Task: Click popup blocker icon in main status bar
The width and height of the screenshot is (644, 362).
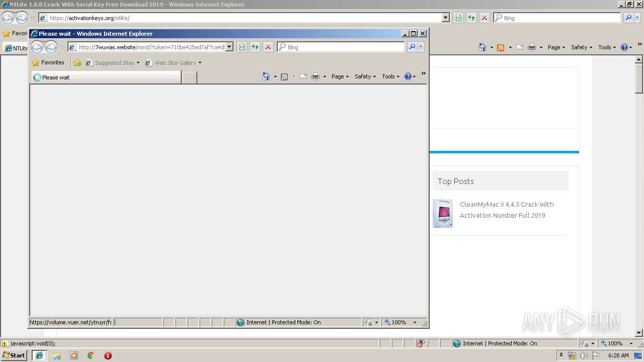Action: pos(421,343)
